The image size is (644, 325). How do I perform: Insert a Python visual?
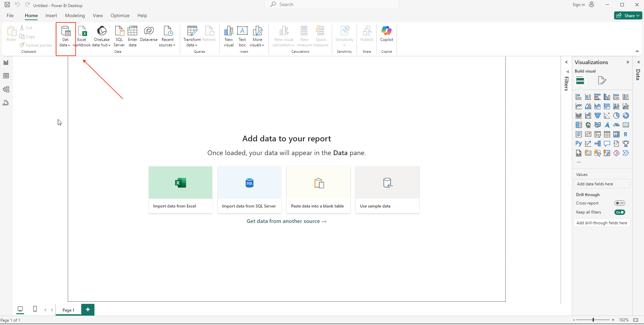tap(579, 143)
